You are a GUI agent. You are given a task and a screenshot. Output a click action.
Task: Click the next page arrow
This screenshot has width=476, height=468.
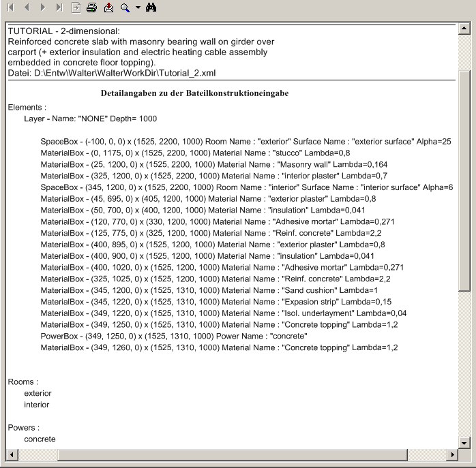(x=43, y=7)
